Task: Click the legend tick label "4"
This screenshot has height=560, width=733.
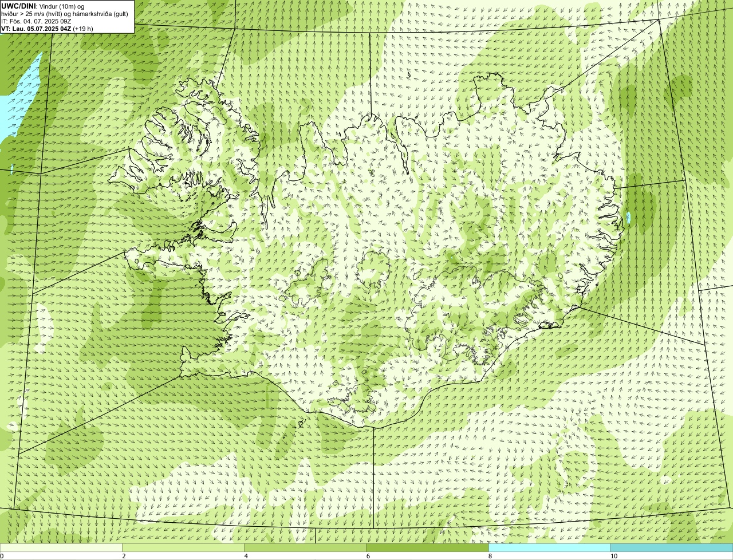Action: point(246,556)
